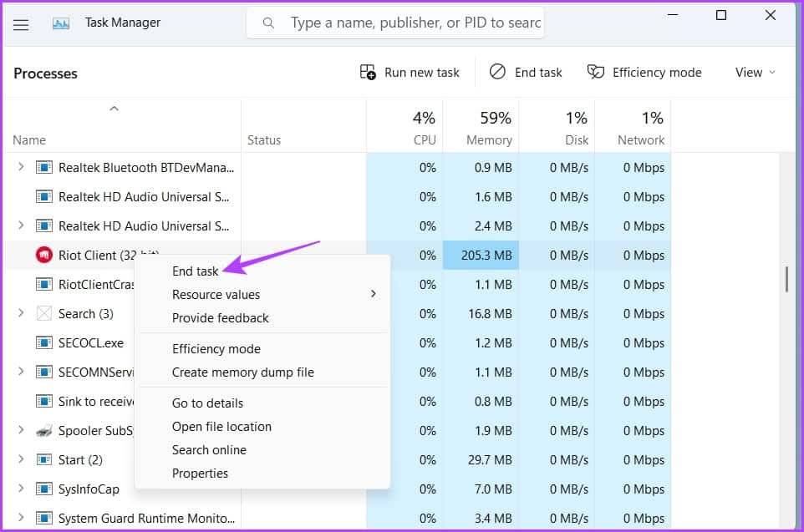Image resolution: width=804 pixels, height=532 pixels.
Task: Expand the Search (3) process group
Action: [21, 312]
